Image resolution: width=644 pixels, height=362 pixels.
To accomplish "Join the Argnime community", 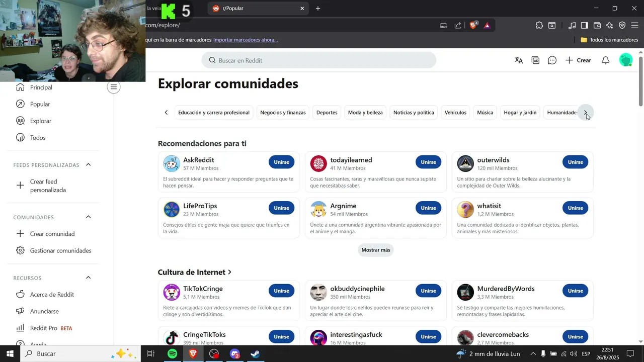I will pyautogui.click(x=429, y=208).
